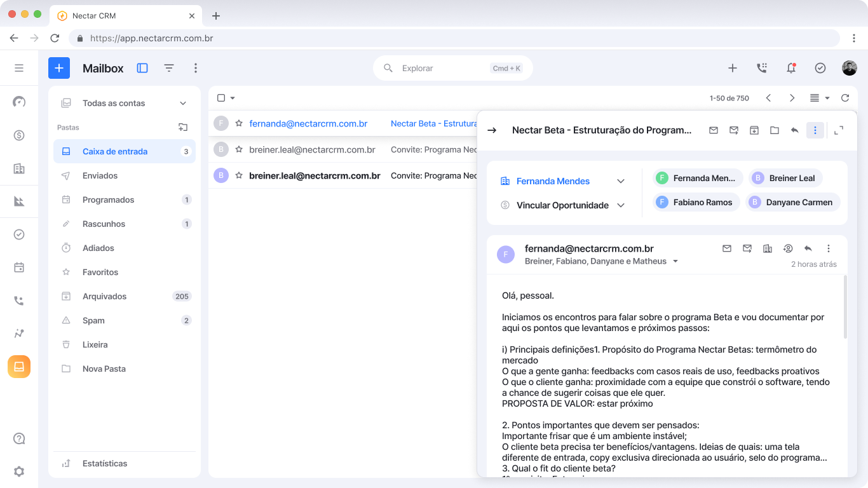Open the fernanda@nectarcrm.com.br email row
The height and width of the screenshot is (488, 868).
[x=343, y=123]
